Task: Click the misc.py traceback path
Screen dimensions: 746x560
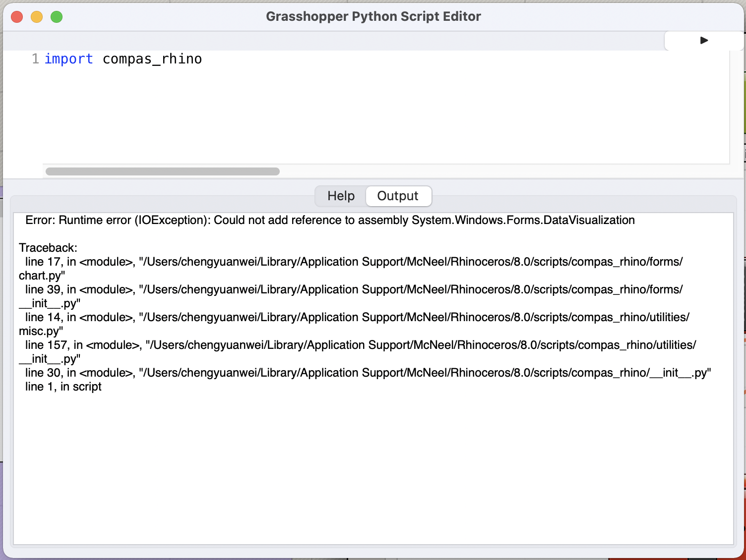Action: (x=40, y=331)
